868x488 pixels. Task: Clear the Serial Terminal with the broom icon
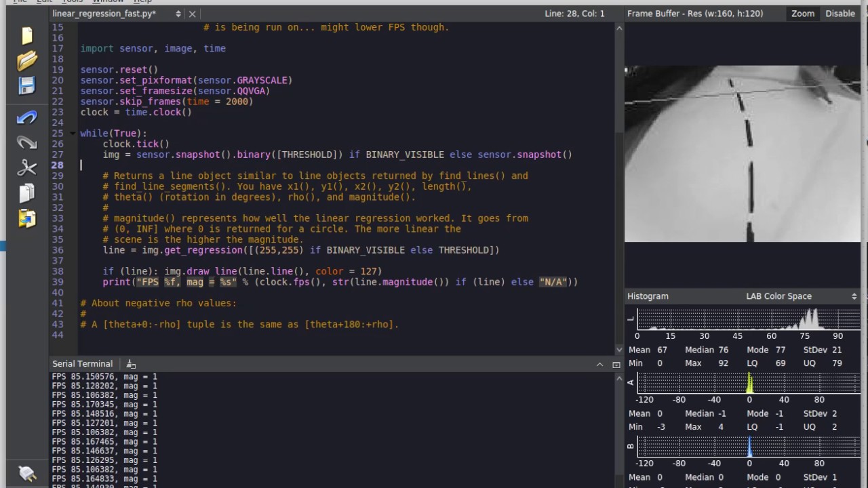point(131,364)
